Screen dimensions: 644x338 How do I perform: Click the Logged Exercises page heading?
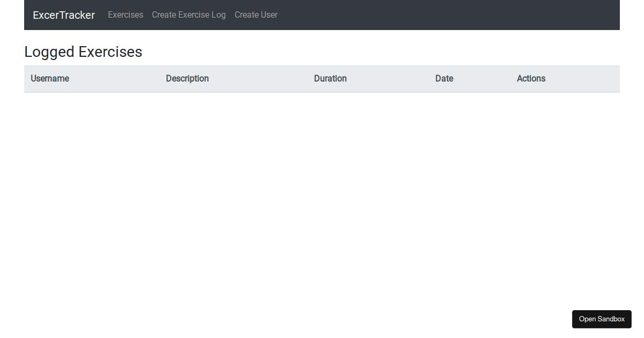click(x=83, y=52)
